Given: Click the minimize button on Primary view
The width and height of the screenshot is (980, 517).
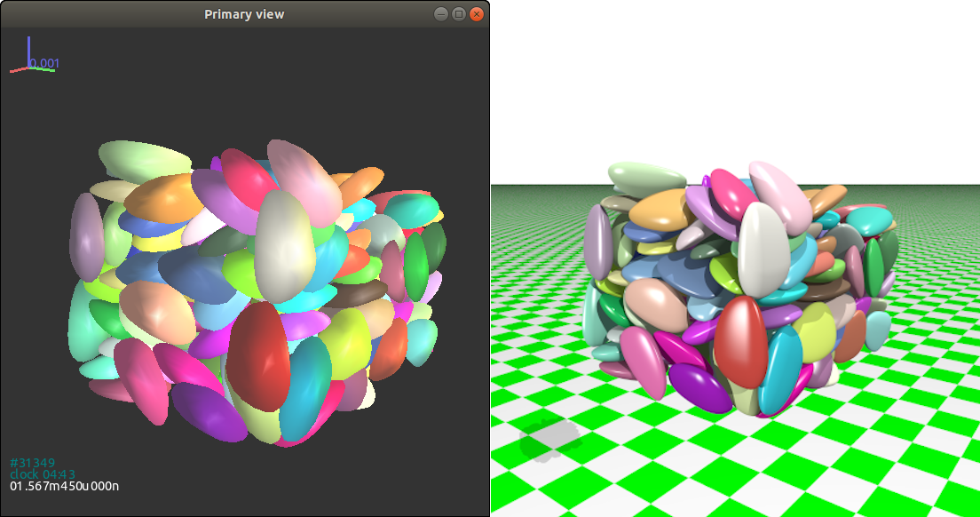Looking at the screenshot, I should click(x=439, y=13).
